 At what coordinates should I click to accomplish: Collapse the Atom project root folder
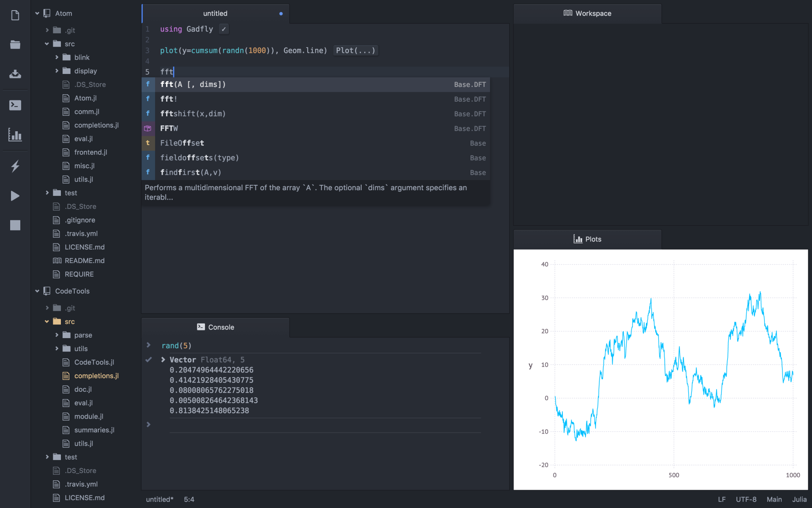[37, 13]
